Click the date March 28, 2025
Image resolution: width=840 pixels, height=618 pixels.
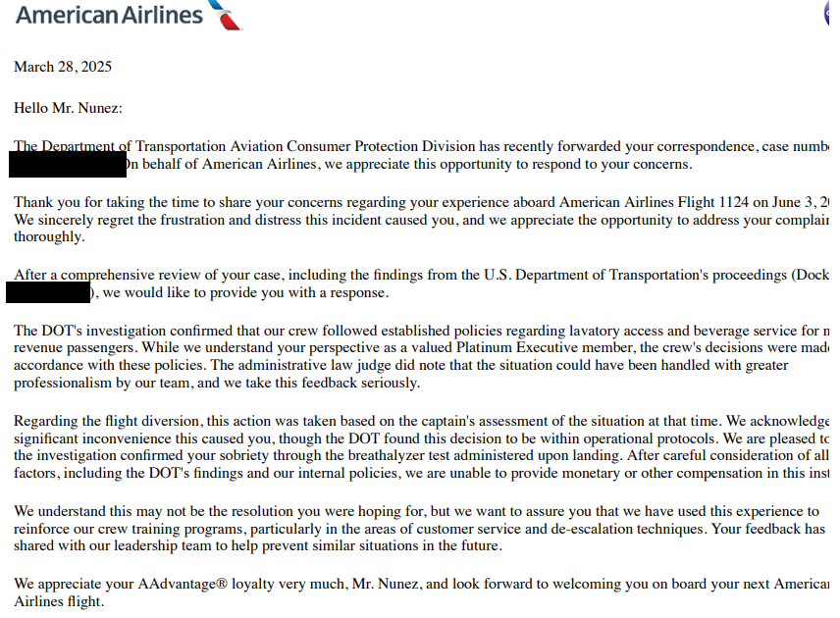coord(63,67)
